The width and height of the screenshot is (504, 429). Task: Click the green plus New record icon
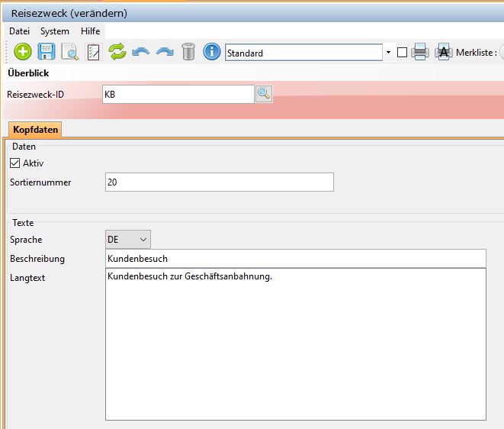click(24, 52)
